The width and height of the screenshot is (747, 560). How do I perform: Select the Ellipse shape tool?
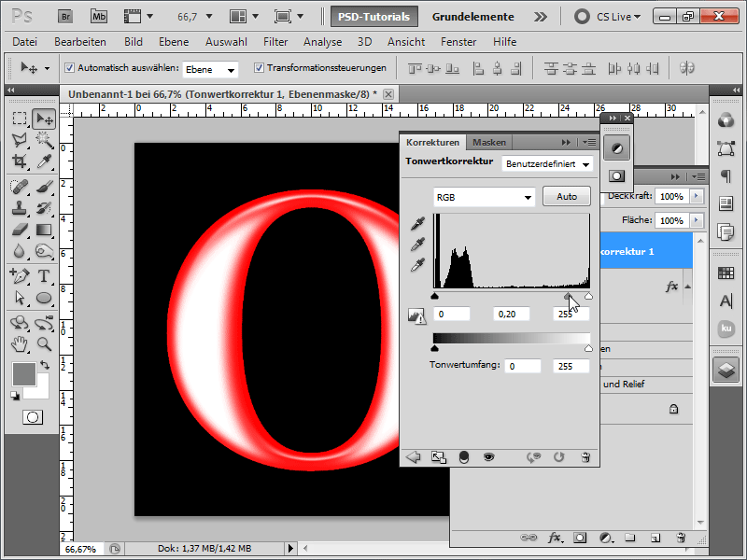coord(43,298)
